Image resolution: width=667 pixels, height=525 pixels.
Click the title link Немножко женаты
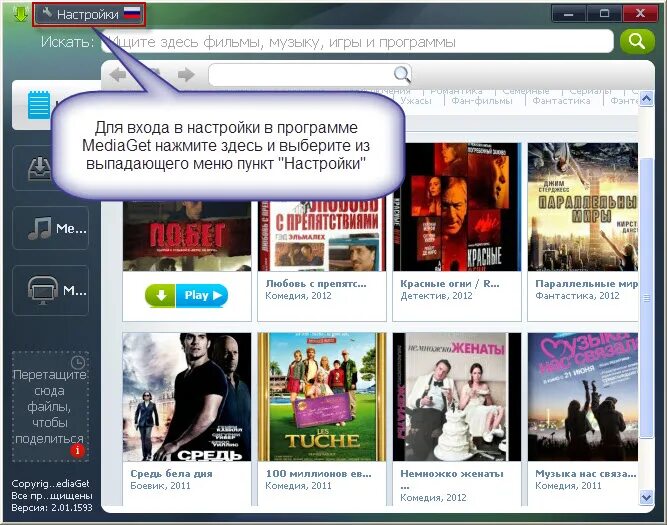click(452, 474)
